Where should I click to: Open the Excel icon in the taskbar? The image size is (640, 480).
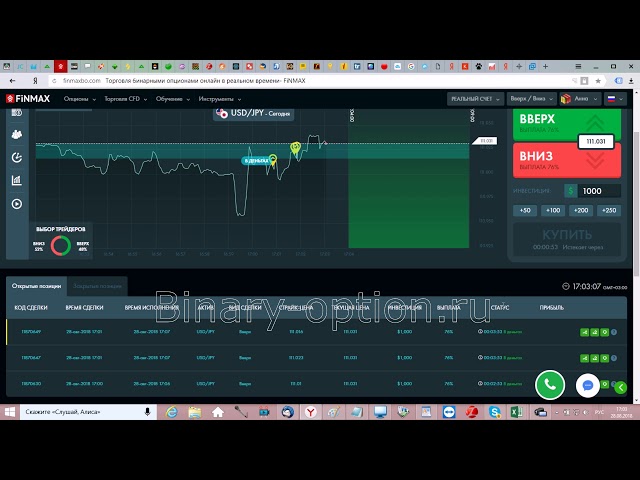pyautogui.click(x=513, y=411)
